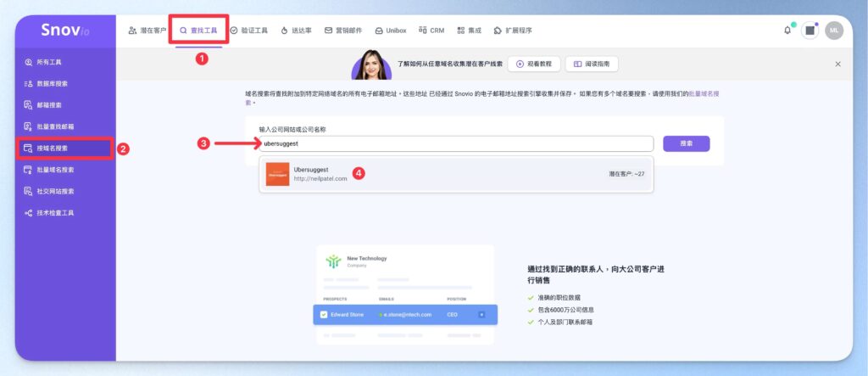Click e.stone@ntech.com in the preview card
Screen dimensions: 868x376
pos(408,314)
